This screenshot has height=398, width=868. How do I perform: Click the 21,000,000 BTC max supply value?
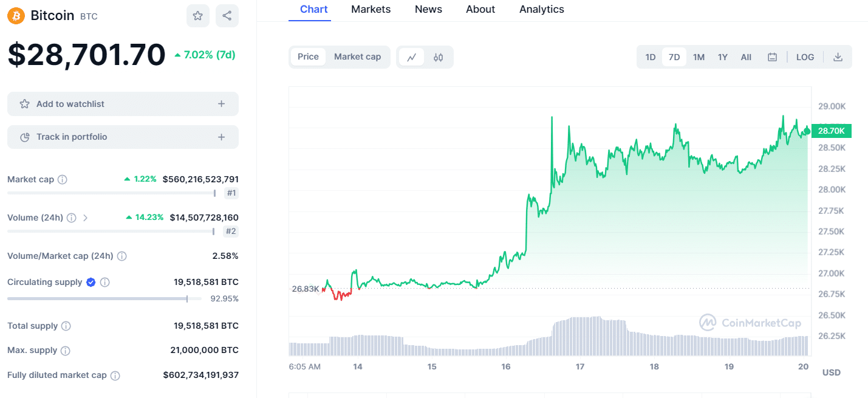coord(205,350)
